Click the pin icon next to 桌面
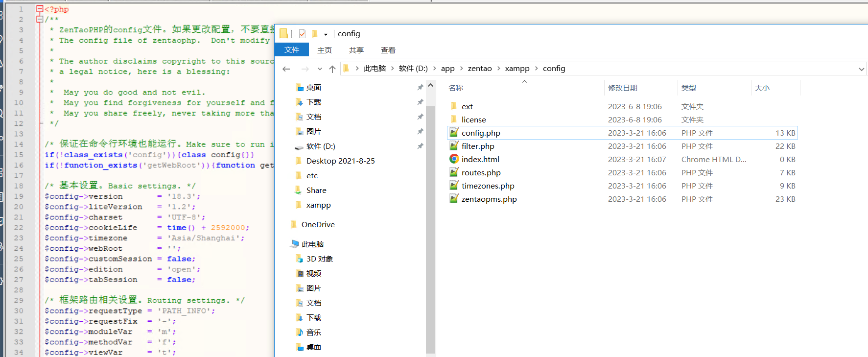The height and width of the screenshot is (357, 868). pos(420,88)
